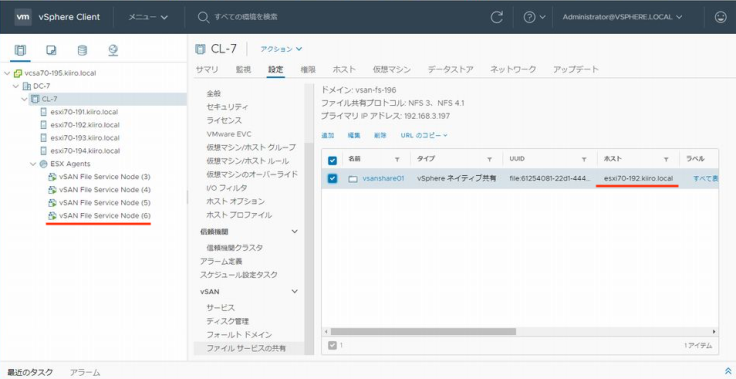
Task: Click the smiley feedback icon
Action: click(x=720, y=17)
